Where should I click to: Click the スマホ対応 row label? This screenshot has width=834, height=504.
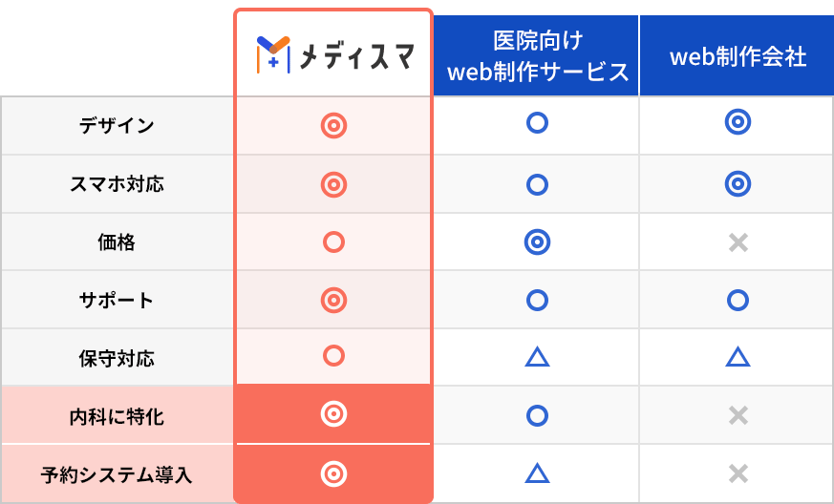click(117, 184)
